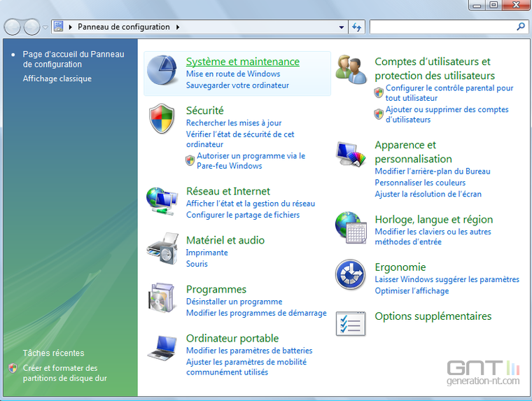This screenshot has width=532, height=401.
Task: Open Vérifier l'état de sécurité de cet ordinateur
Action: pyautogui.click(x=240, y=139)
